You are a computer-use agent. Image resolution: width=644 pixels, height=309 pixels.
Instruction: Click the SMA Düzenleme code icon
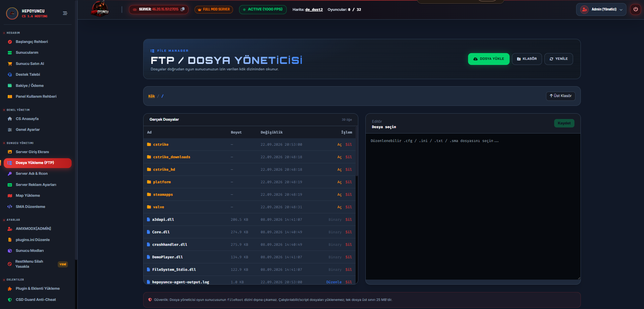pos(10,207)
